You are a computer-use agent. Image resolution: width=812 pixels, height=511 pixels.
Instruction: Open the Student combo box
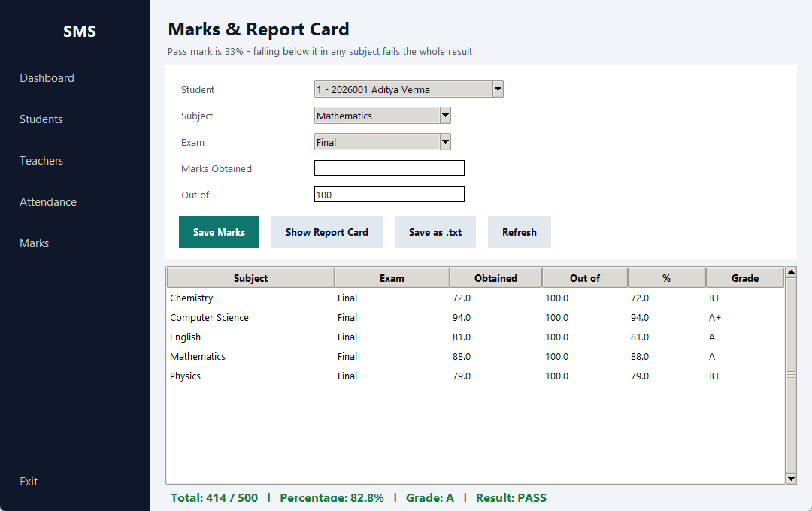tap(408, 89)
